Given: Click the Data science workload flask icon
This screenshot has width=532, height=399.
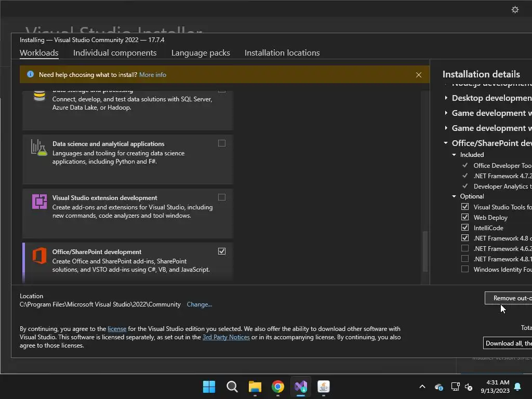Looking at the screenshot, I should click(39, 148).
